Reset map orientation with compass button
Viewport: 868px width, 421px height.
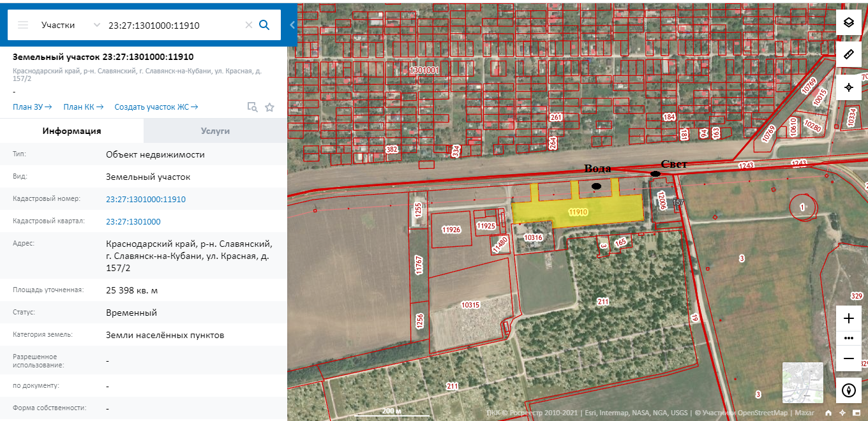[848, 390]
